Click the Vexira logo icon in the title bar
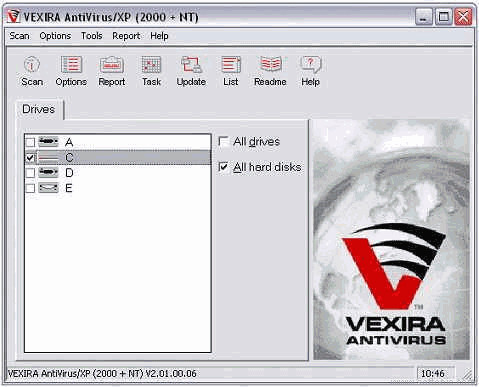This screenshot has width=479, height=387. [x=13, y=16]
